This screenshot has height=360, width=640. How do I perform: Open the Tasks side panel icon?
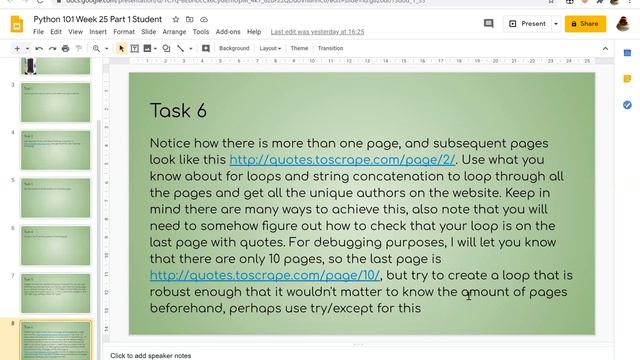point(627,105)
